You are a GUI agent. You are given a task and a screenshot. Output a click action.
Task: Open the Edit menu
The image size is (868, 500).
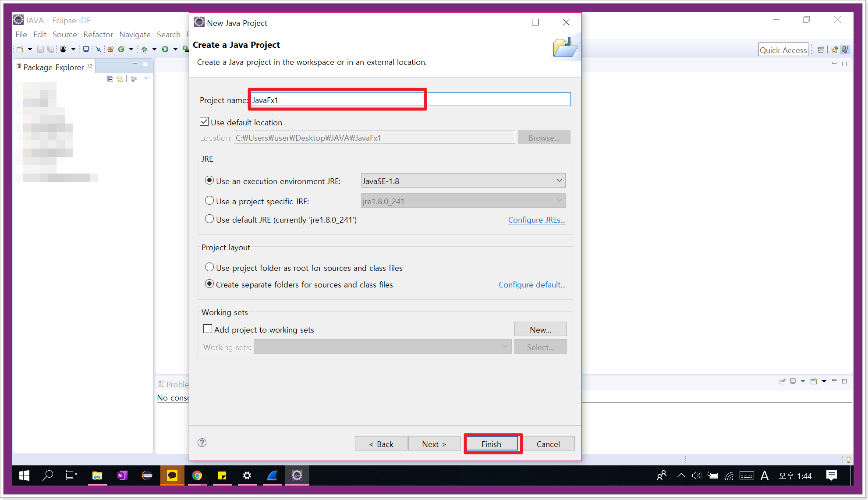click(x=40, y=34)
